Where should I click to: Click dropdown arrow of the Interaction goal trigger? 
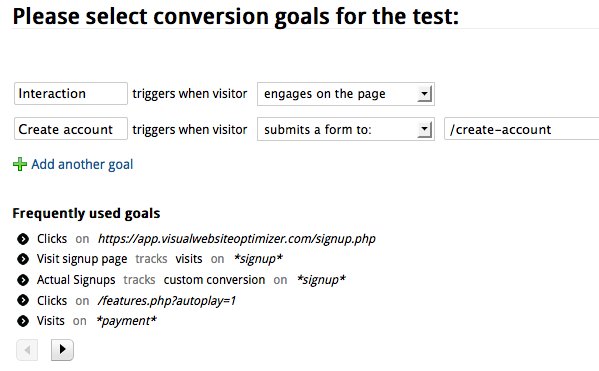[x=424, y=94]
